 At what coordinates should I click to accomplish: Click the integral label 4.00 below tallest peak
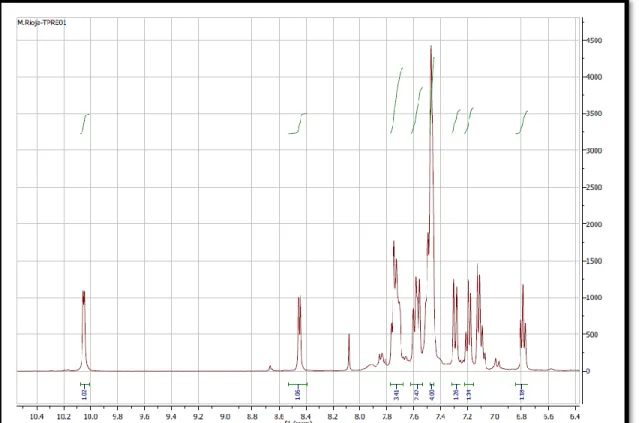pos(432,394)
